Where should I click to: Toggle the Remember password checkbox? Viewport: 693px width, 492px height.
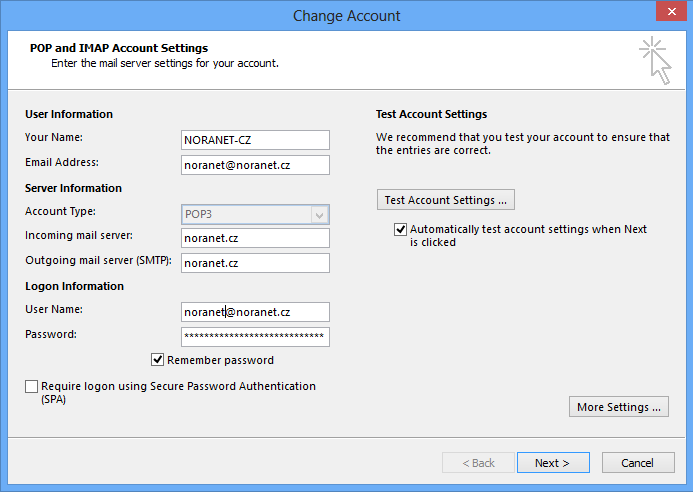[x=158, y=360]
